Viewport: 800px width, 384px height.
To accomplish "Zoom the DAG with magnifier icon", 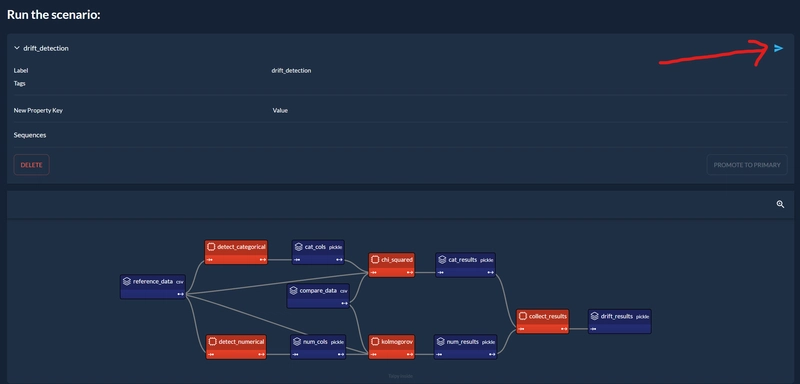I will (780, 204).
